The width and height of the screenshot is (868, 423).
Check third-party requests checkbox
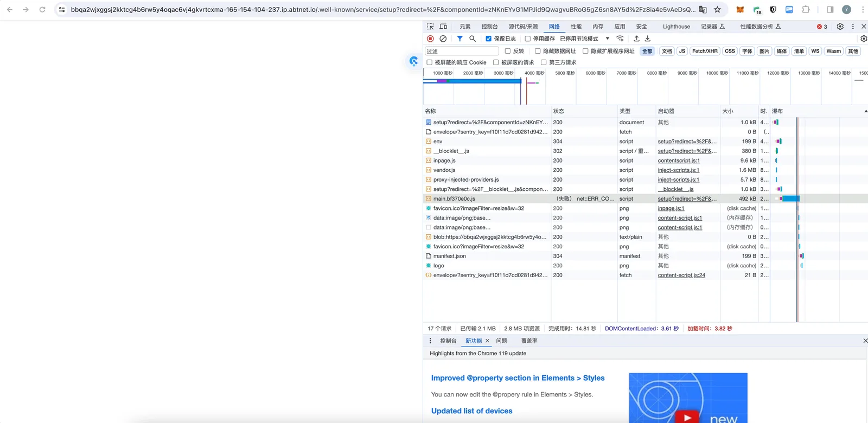[544, 62]
